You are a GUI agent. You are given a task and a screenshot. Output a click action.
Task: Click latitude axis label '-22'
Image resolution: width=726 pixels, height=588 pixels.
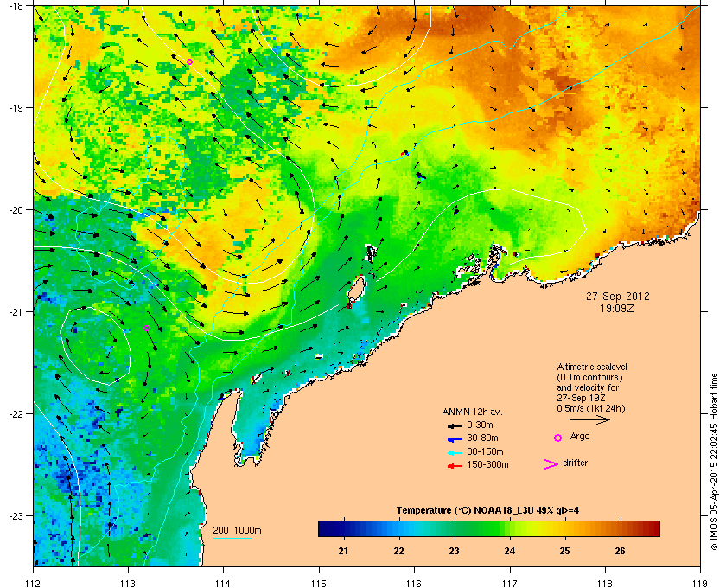pyautogui.click(x=15, y=414)
